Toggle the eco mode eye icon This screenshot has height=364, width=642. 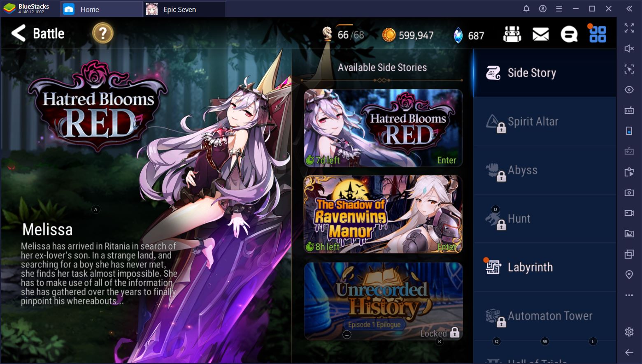629,90
